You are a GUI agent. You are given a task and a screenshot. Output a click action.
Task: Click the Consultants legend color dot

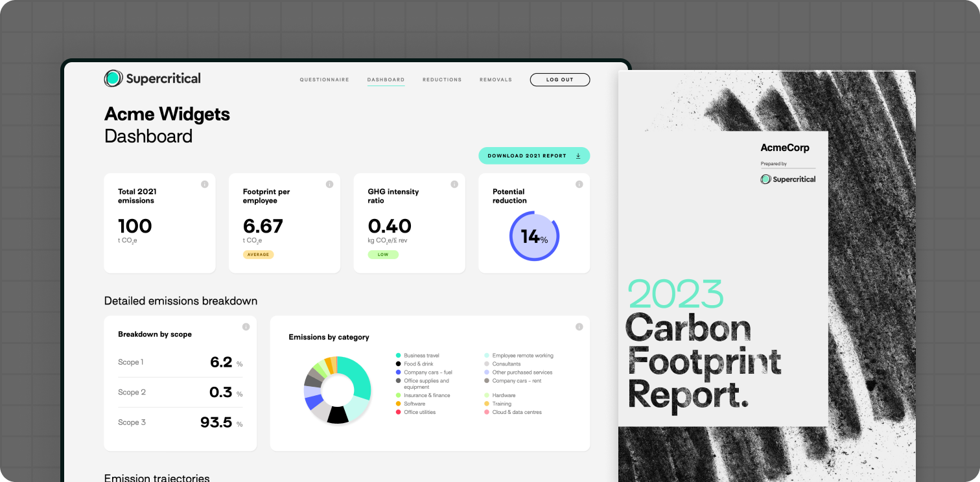pyautogui.click(x=486, y=364)
